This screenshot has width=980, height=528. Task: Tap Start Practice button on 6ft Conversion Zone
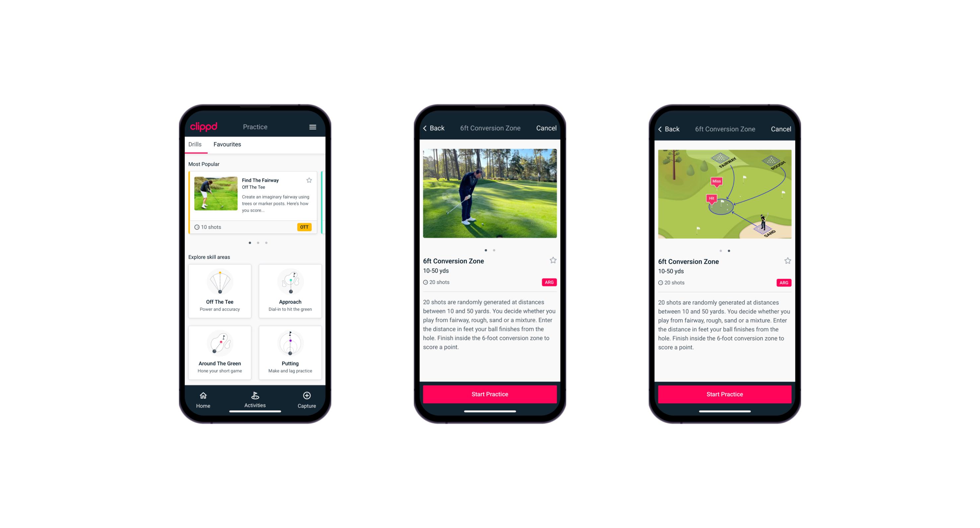point(490,394)
